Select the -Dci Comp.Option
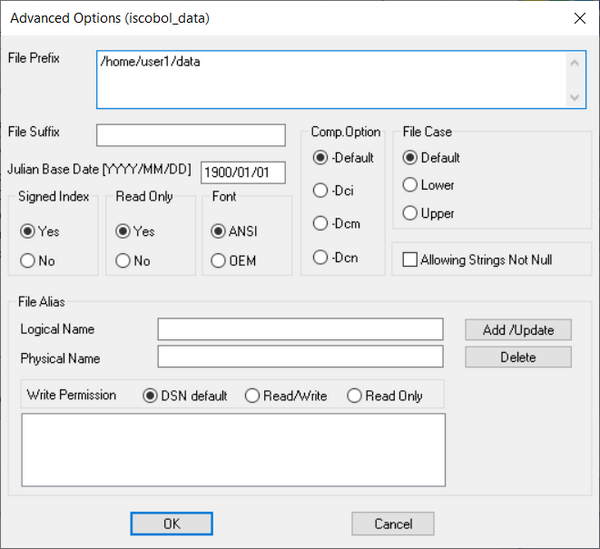This screenshot has height=549, width=600. 333,190
